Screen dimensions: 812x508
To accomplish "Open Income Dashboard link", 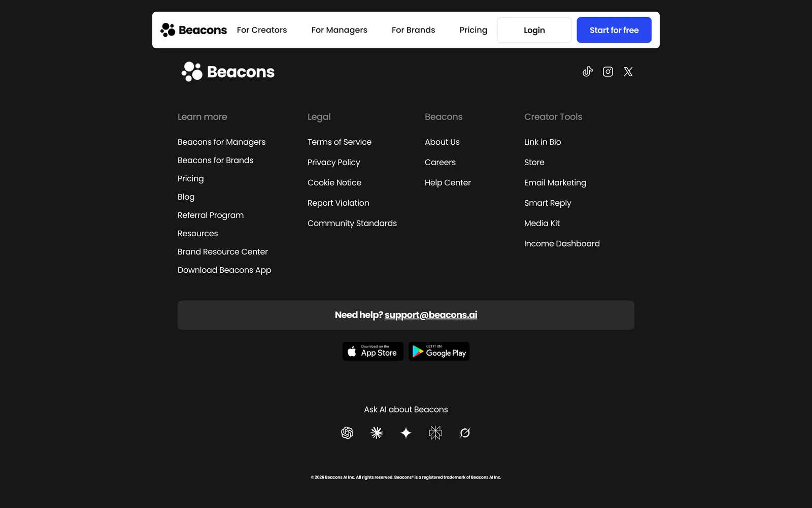I will (x=562, y=243).
